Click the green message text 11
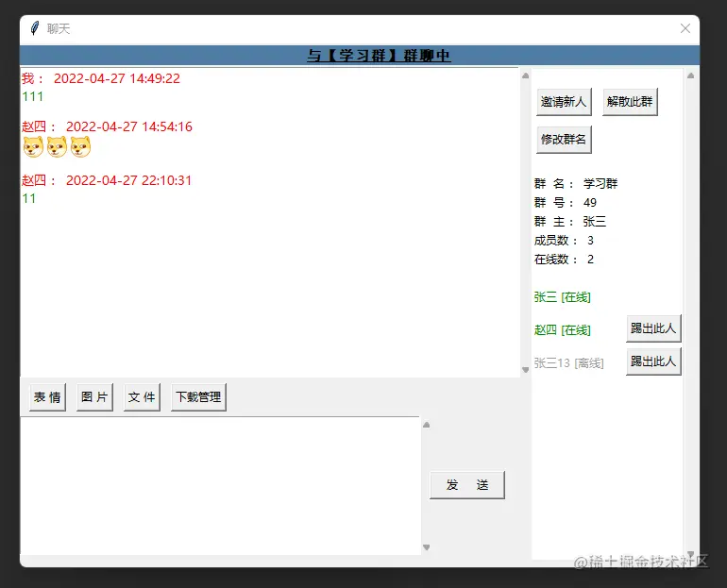The image size is (727, 588). [28, 198]
